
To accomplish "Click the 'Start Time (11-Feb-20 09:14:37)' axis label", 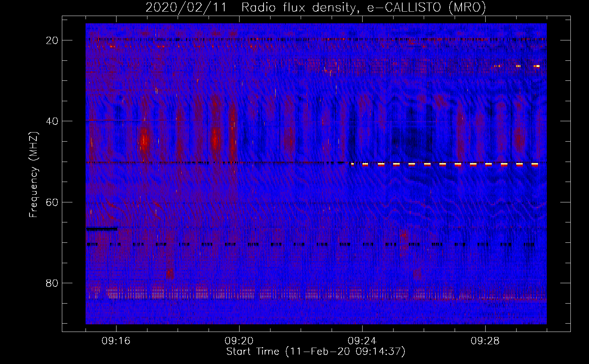I will (316, 352).
